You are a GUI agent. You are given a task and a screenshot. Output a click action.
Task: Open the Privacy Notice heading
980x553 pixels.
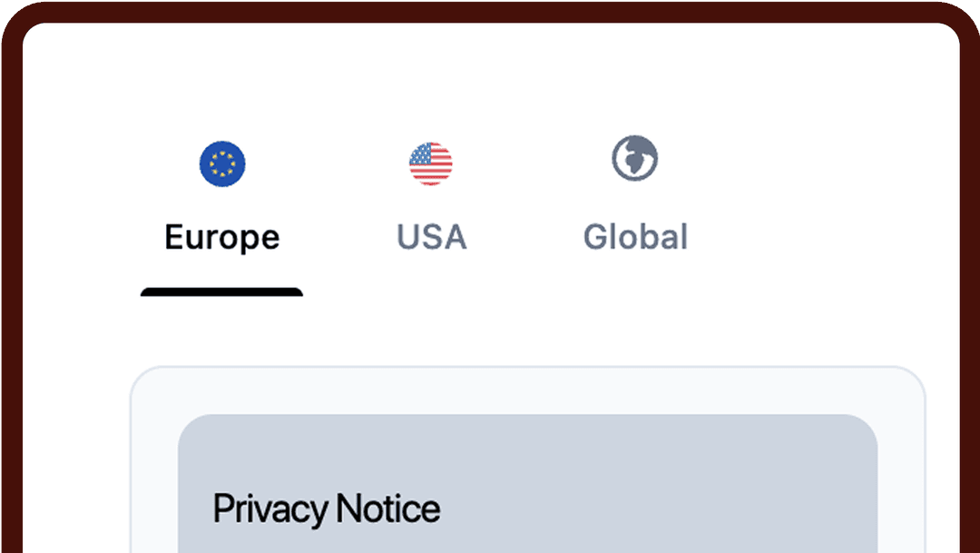pyautogui.click(x=327, y=509)
